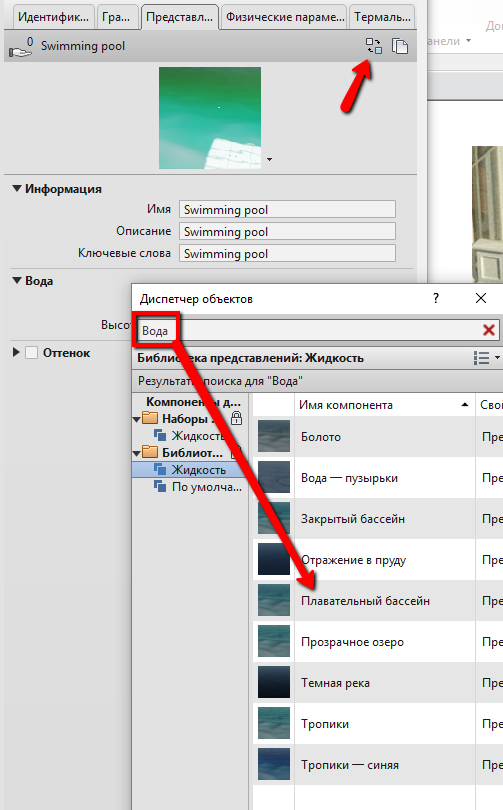Select Прозрачное озеро in the list
The width and height of the screenshot is (503, 810).
click(352, 642)
